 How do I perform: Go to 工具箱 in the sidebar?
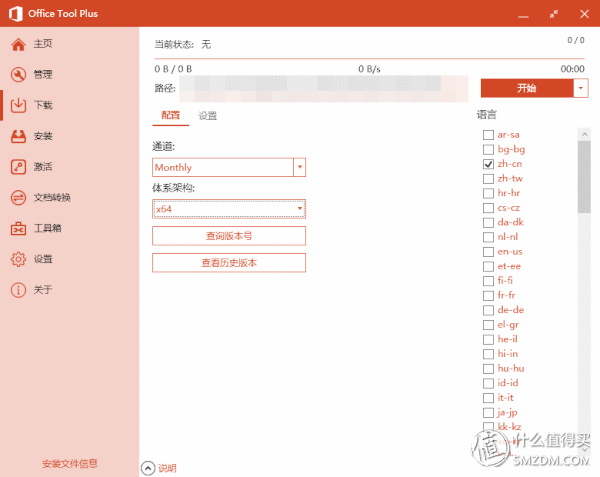(47, 228)
